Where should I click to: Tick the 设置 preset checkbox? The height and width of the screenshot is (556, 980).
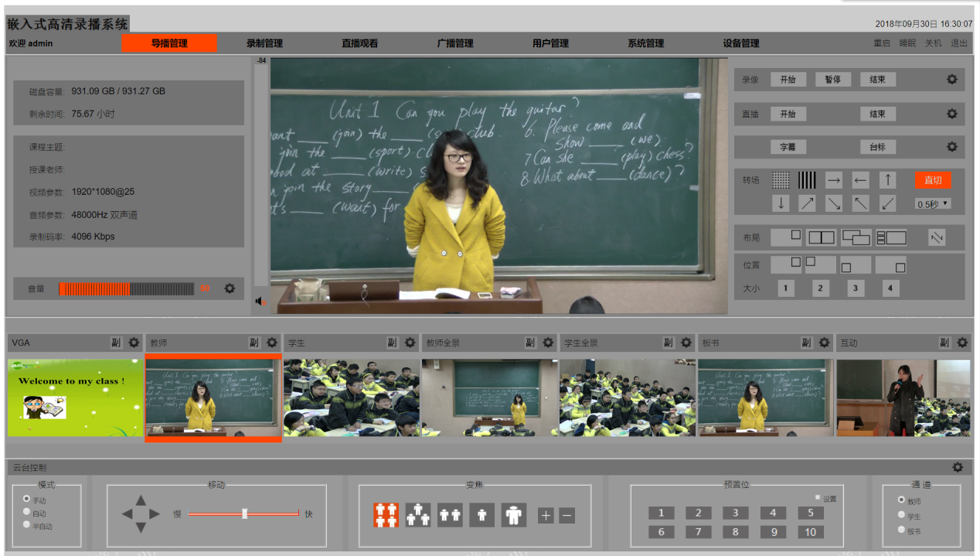(x=818, y=498)
